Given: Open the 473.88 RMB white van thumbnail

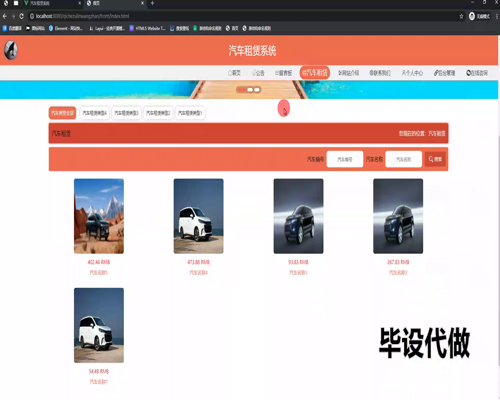Looking at the screenshot, I should tap(199, 216).
